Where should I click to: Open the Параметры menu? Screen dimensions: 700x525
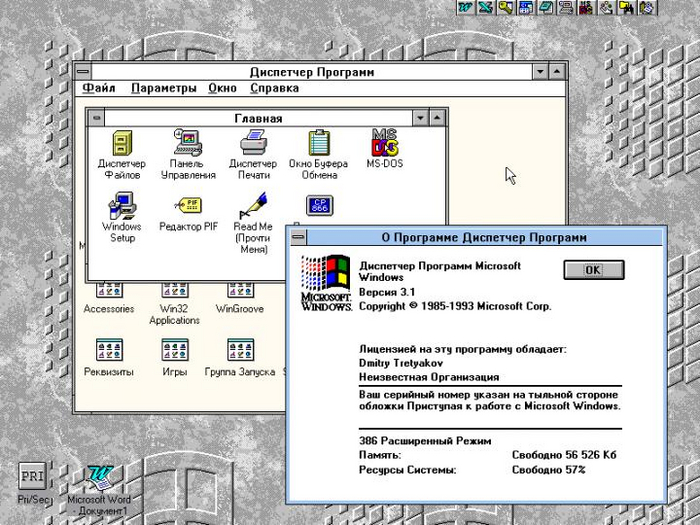(163, 88)
